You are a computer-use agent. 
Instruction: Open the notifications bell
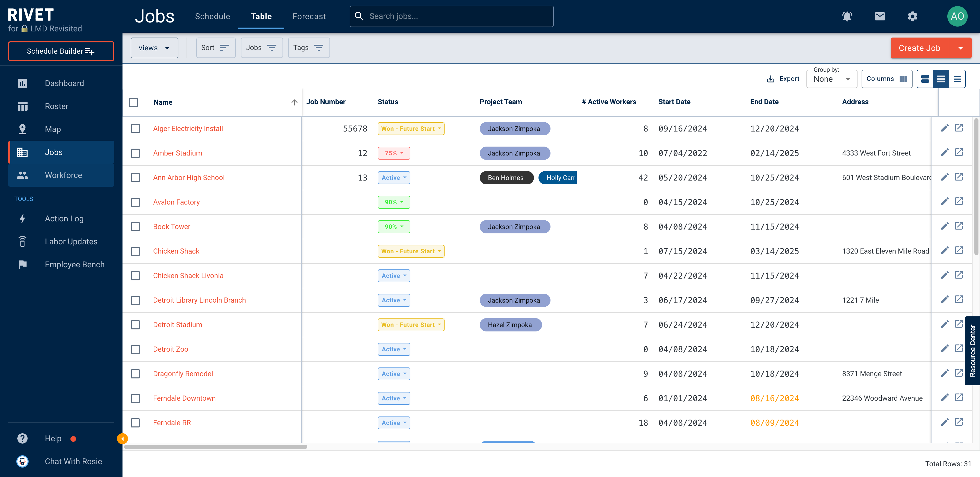847,16
